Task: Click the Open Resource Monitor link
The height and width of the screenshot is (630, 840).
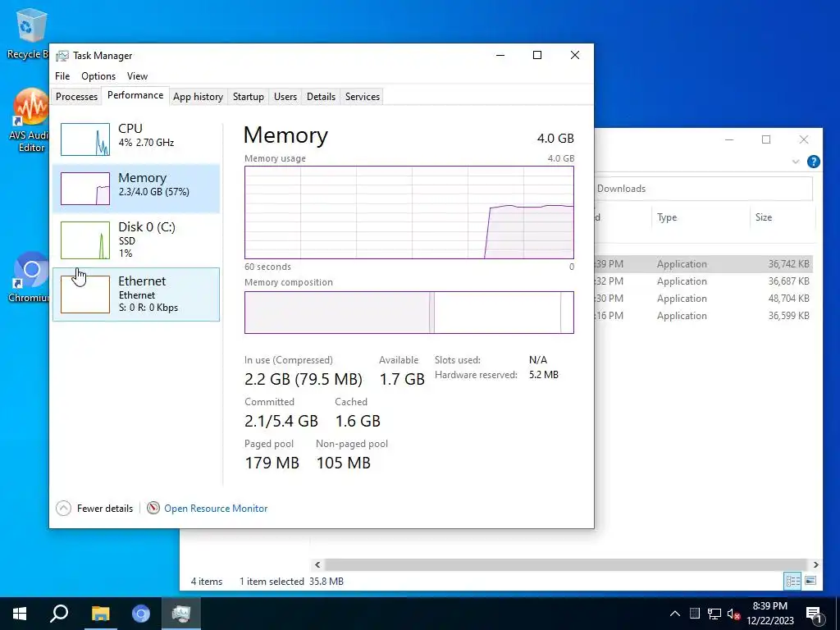Action: click(x=216, y=509)
